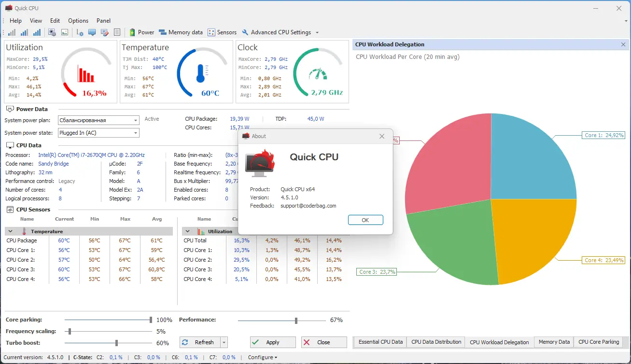Open the Help menu
The width and height of the screenshot is (631, 364).
click(x=15, y=21)
